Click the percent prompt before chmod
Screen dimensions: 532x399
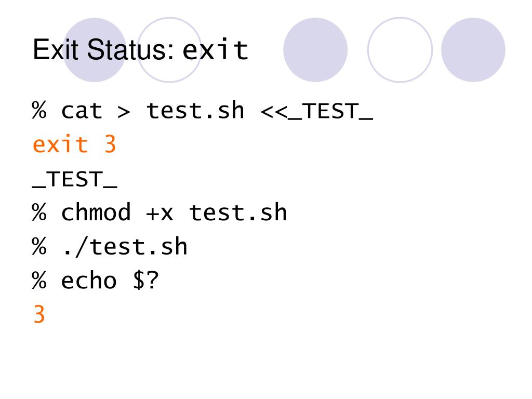[39, 212]
